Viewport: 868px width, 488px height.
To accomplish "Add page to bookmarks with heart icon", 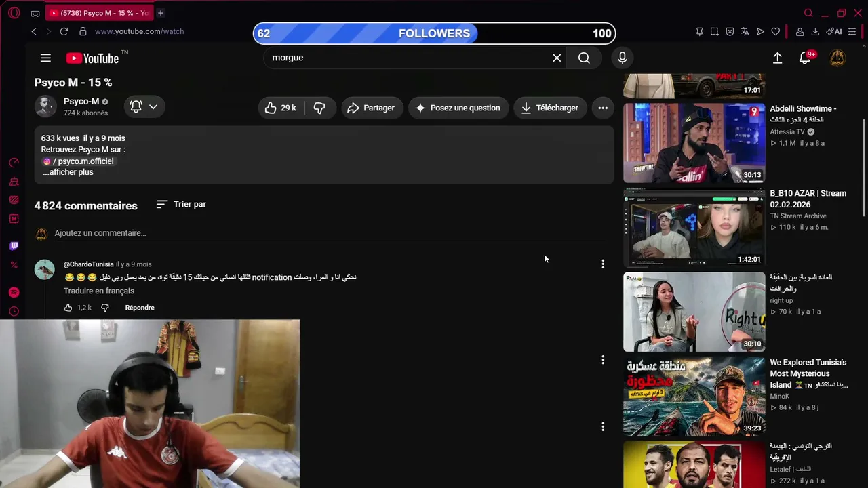I will (776, 31).
